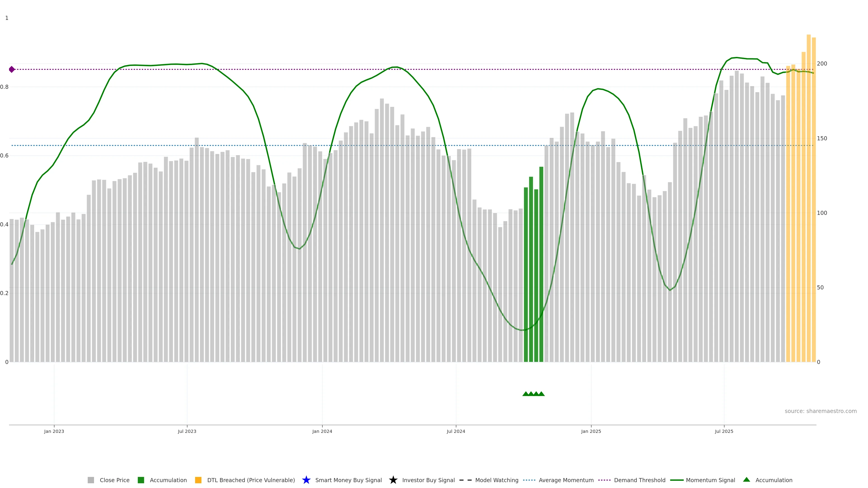The image size is (868, 488).
Task: Click the gray Close Price legend square
Action: click(91, 480)
